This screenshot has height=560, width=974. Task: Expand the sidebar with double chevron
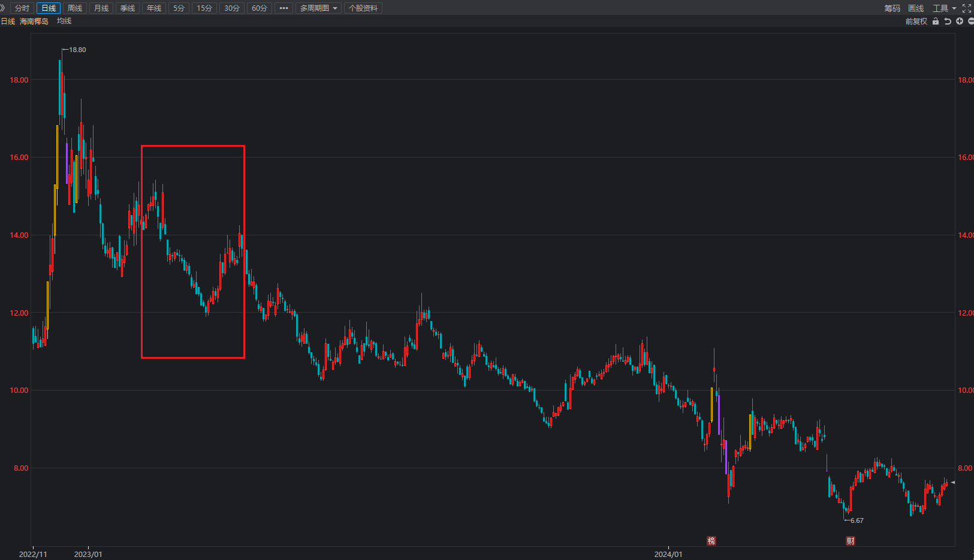pos(3,8)
